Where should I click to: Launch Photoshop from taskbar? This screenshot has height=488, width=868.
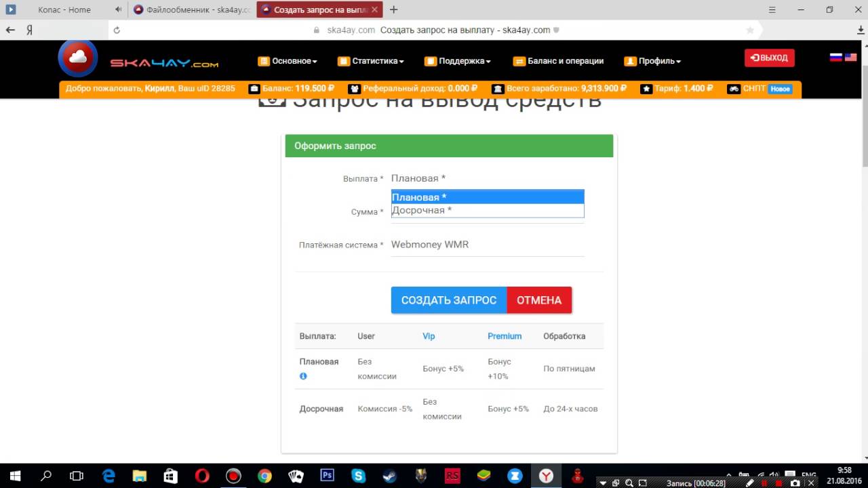tap(327, 476)
